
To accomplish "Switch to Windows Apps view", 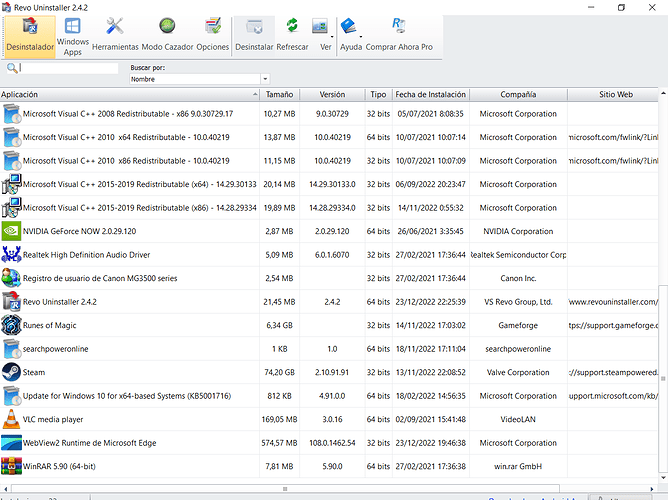I will tap(72, 36).
